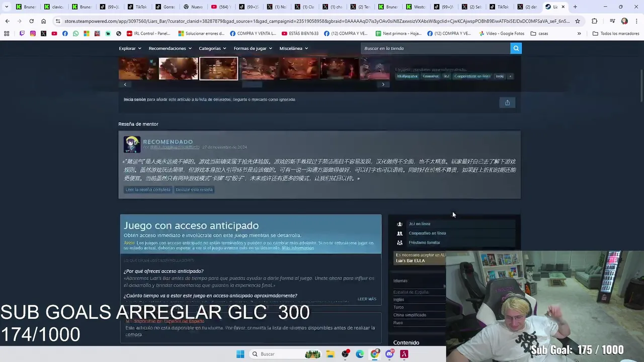Open the IRL Control - Panel bookmark

pos(149,33)
